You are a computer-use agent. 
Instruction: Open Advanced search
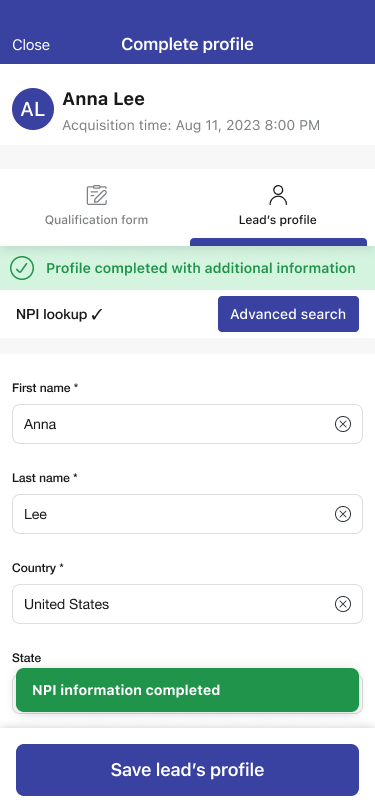click(x=288, y=314)
